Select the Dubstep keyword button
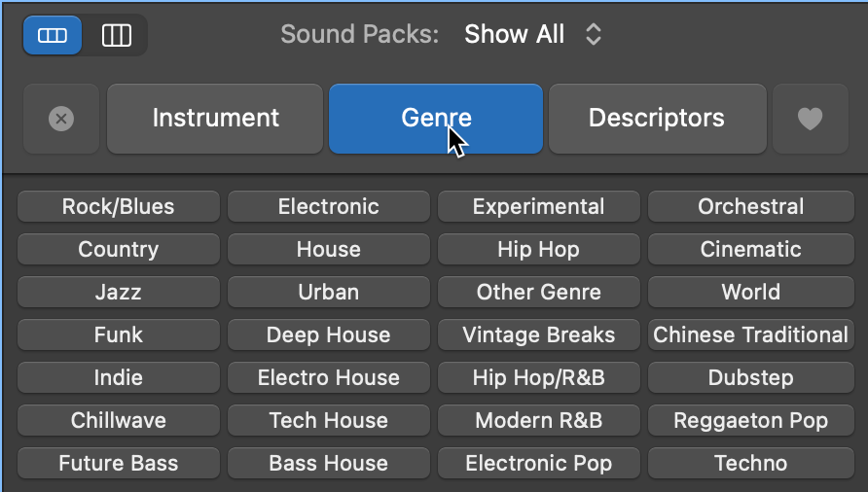868x492 pixels. tap(750, 377)
